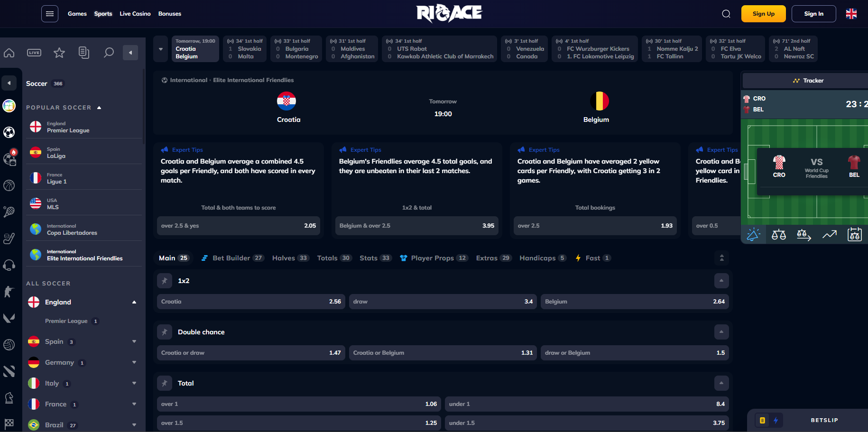Open the bet history document icon
Image resolution: width=868 pixels, height=432 pixels.
(x=84, y=53)
